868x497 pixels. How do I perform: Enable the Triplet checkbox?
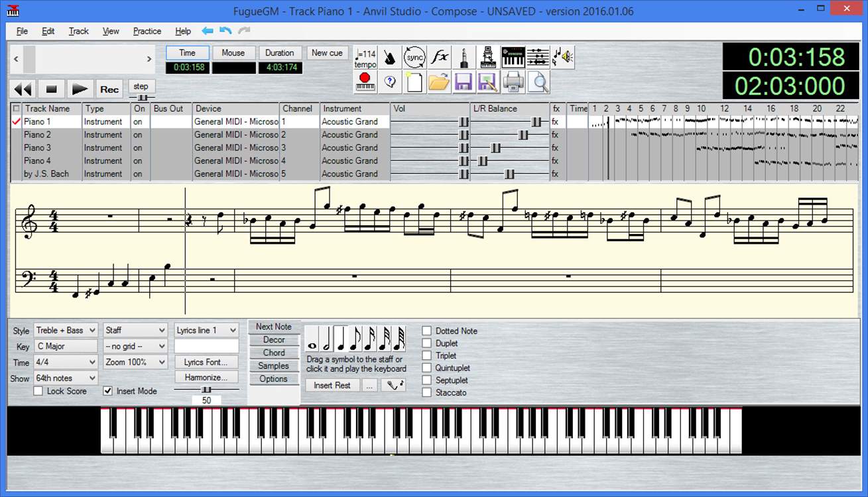(427, 355)
